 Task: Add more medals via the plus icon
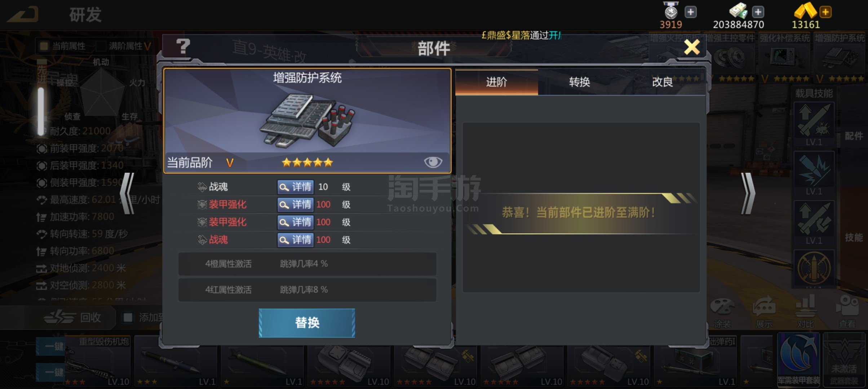(x=690, y=12)
